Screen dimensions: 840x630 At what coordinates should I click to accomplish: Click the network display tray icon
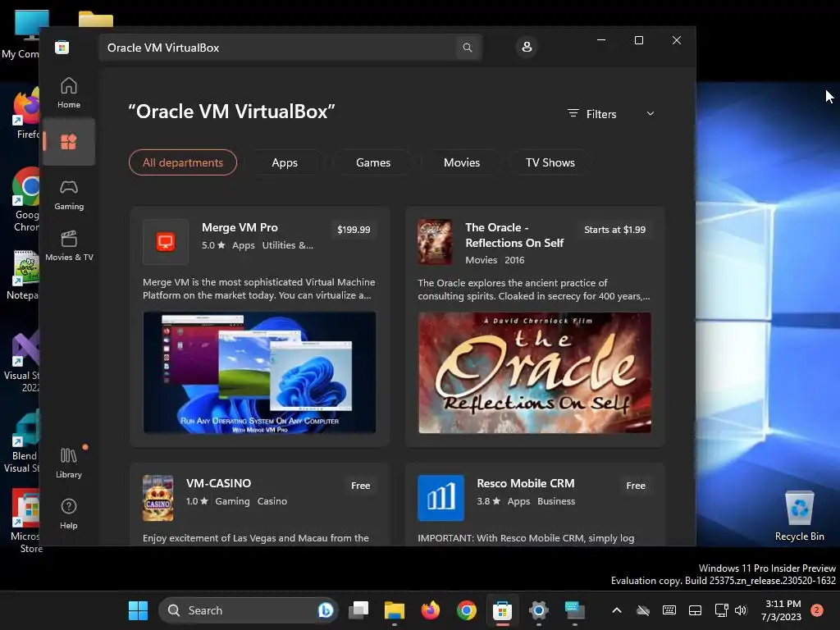pos(721,610)
